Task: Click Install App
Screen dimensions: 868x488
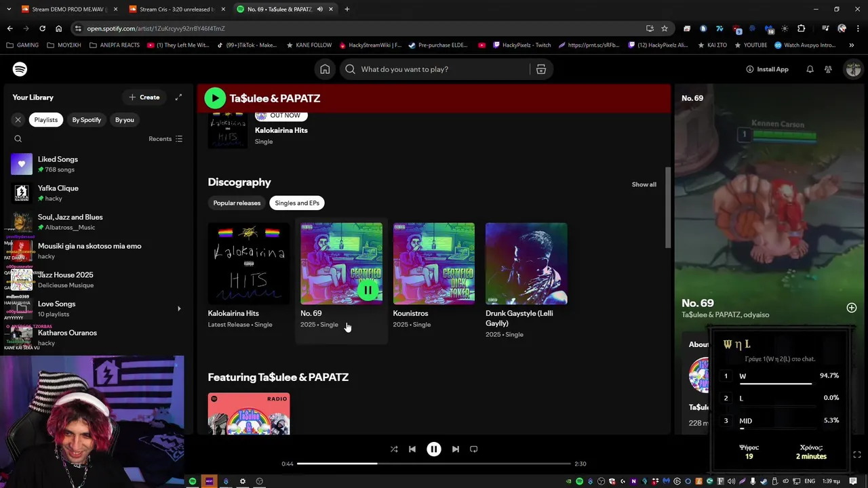Action: coord(767,69)
